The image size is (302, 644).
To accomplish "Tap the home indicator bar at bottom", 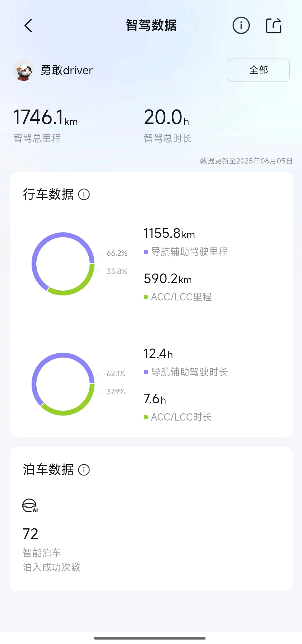I will pos(150,638).
